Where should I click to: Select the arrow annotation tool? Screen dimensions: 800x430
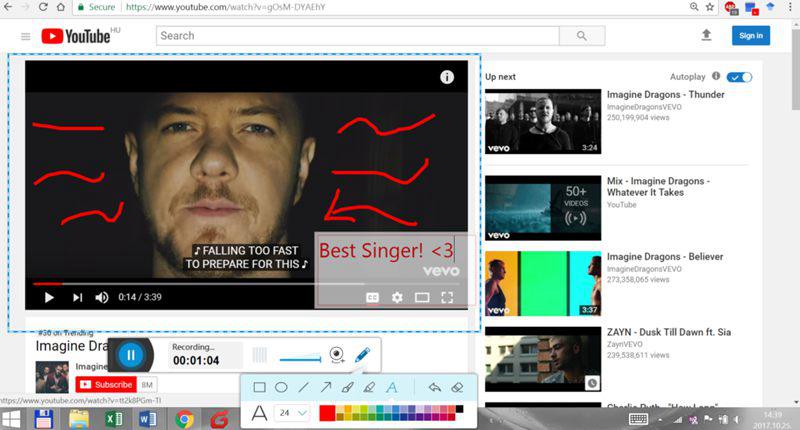pyautogui.click(x=325, y=387)
